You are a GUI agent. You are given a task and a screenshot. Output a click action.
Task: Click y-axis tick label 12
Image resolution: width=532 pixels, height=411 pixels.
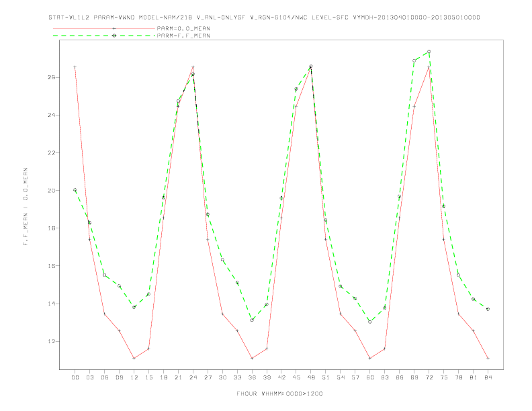(x=52, y=341)
